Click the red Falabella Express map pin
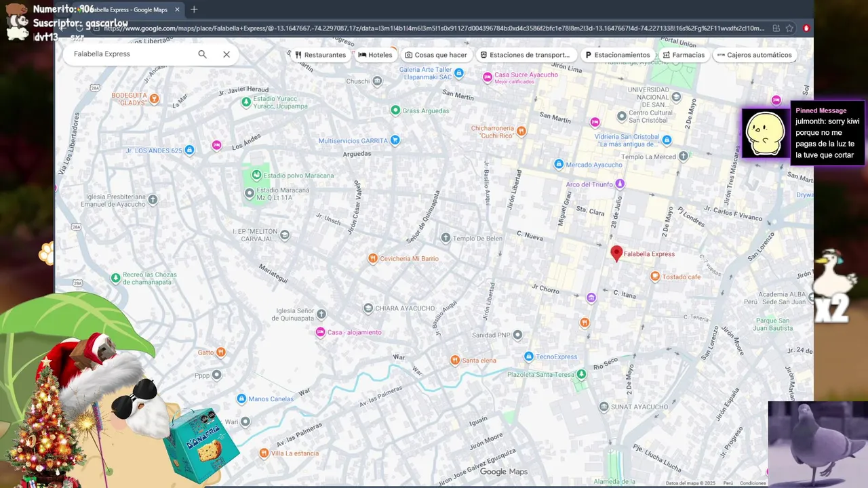 (616, 253)
